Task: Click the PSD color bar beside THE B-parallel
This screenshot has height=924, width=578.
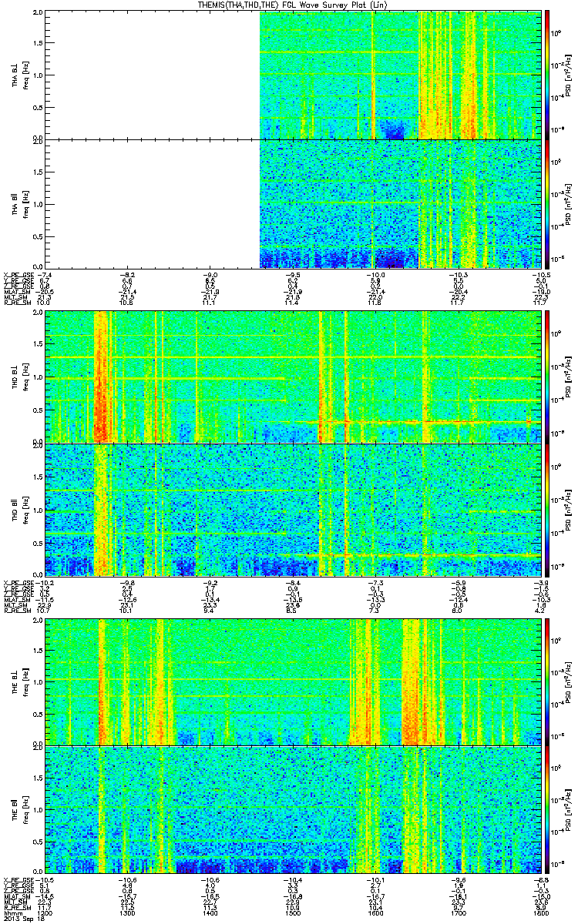Action: [546, 810]
